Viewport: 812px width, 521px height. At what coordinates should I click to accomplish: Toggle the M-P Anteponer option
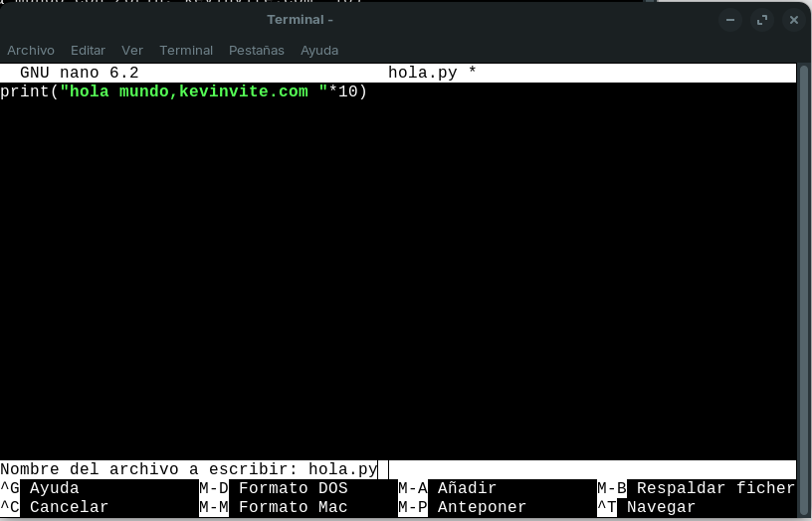click(x=463, y=507)
